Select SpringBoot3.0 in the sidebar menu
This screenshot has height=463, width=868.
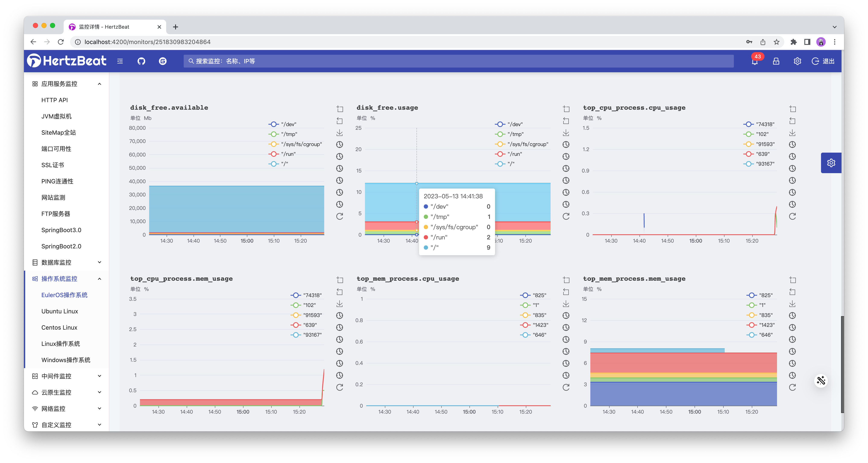click(x=61, y=230)
